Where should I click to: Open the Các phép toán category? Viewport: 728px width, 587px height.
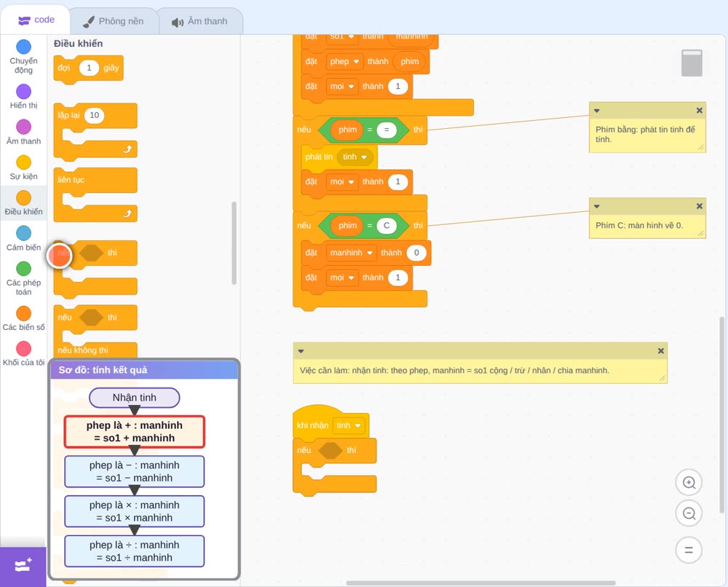pyautogui.click(x=24, y=277)
